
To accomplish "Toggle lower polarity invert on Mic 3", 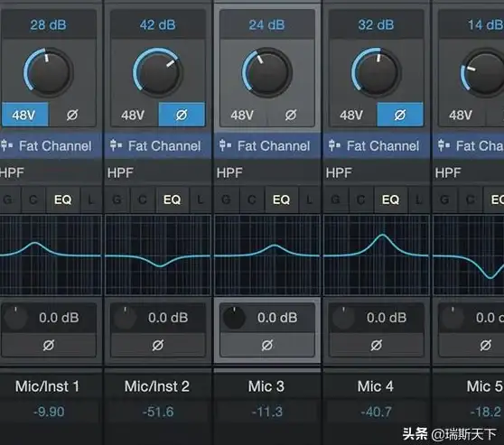I will [267, 346].
